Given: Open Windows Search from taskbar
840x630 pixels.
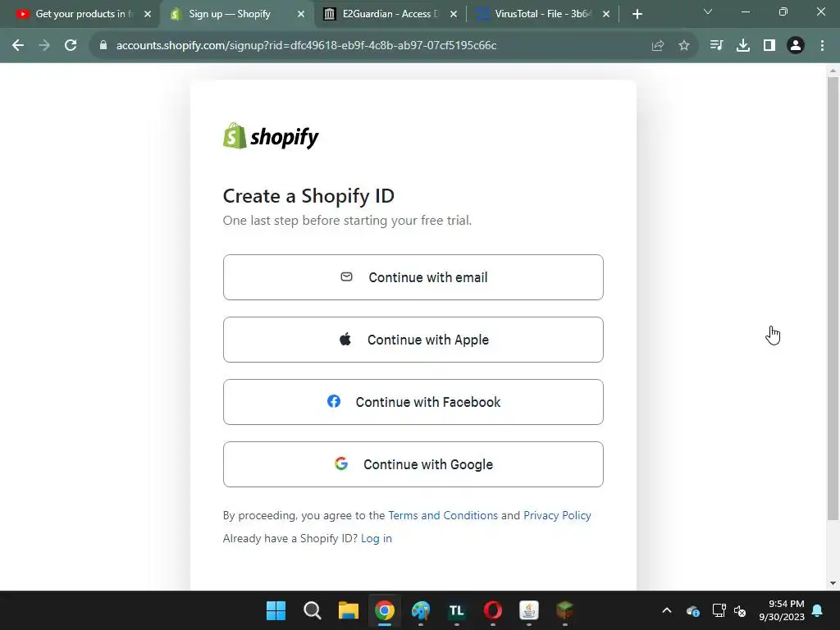Looking at the screenshot, I should point(312,610).
